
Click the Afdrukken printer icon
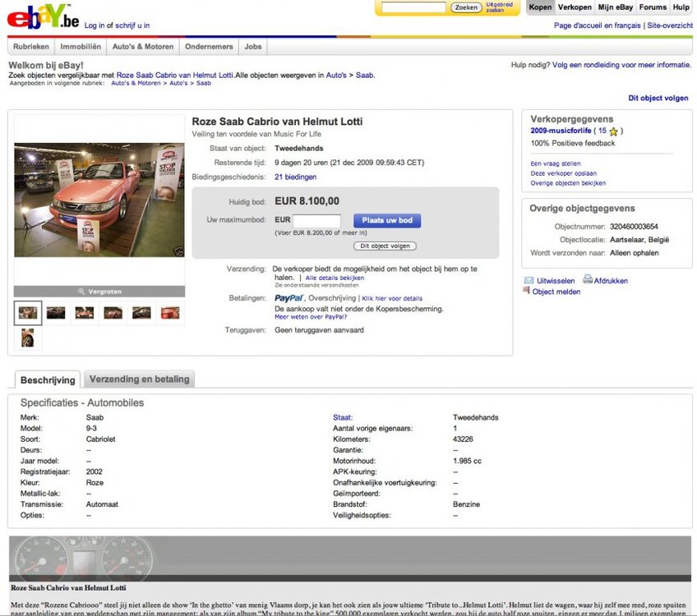588,279
